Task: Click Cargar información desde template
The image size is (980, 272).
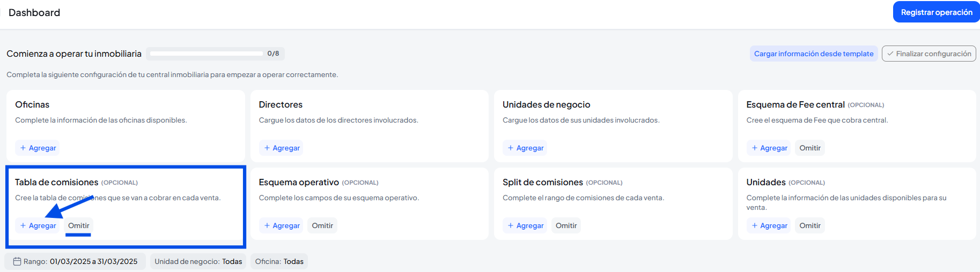Action: 813,54
